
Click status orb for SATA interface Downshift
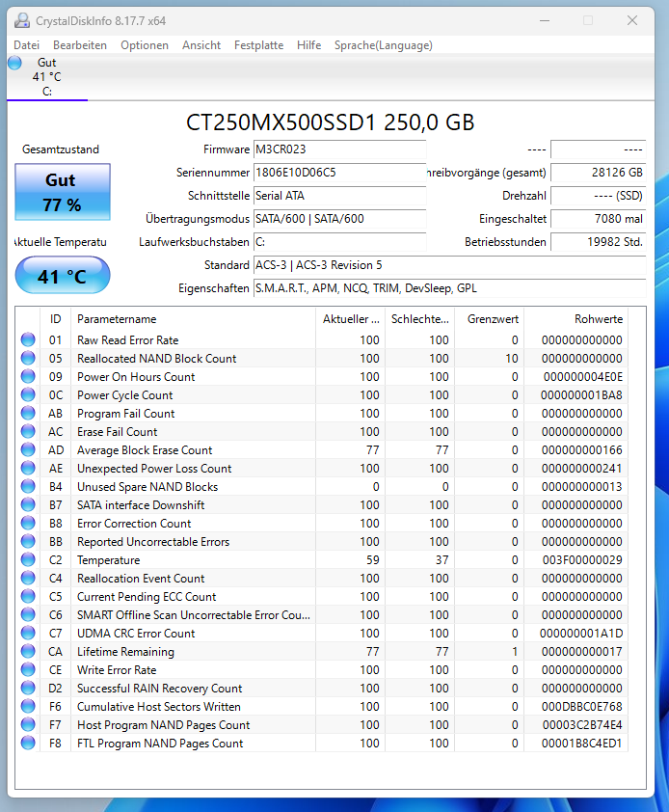[28, 504]
